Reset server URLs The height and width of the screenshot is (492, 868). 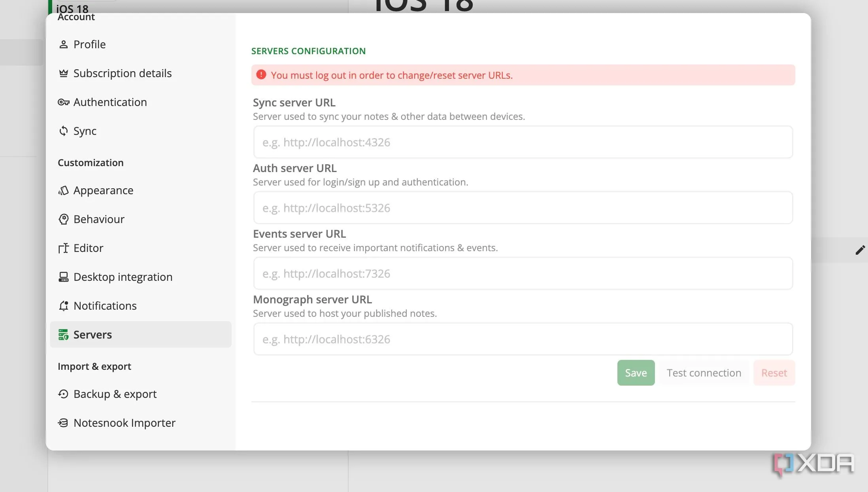pyautogui.click(x=774, y=373)
